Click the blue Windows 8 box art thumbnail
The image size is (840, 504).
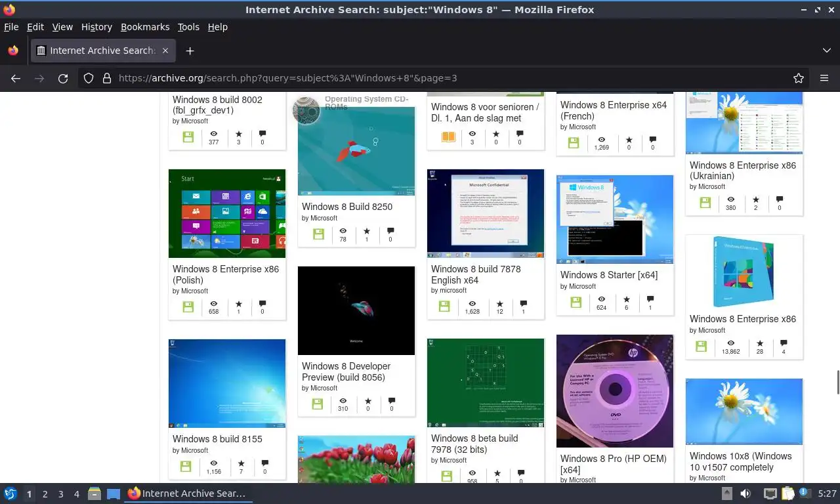pos(744,272)
